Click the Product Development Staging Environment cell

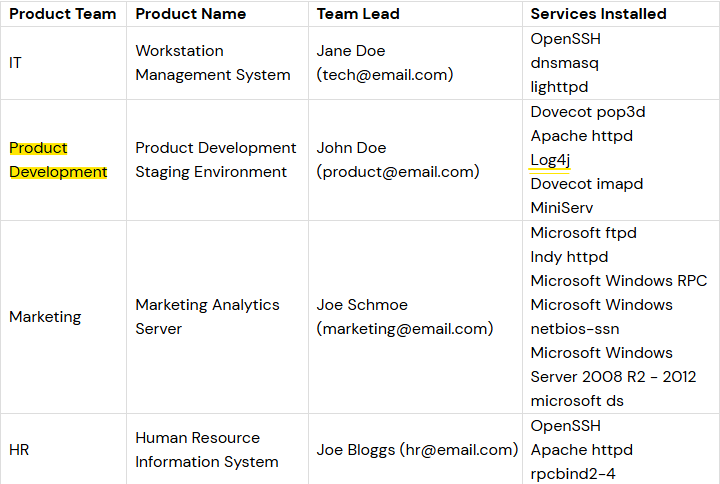click(x=216, y=160)
